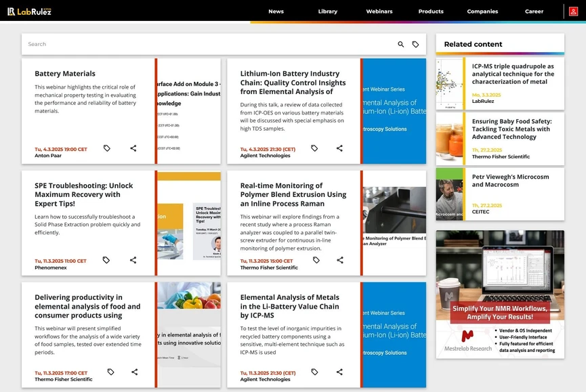Open SPE Troubleshooting webinar title
The height and width of the screenshot is (392, 586).
[x=84, y=194]
